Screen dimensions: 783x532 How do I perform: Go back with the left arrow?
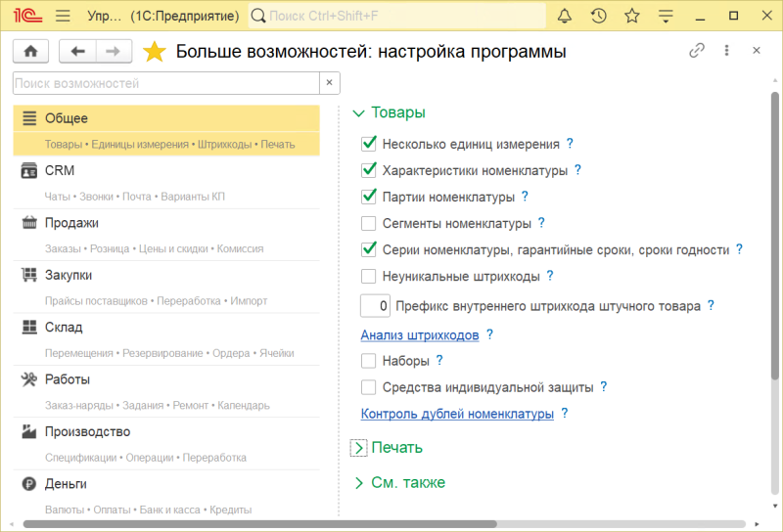tap(78, 52)
